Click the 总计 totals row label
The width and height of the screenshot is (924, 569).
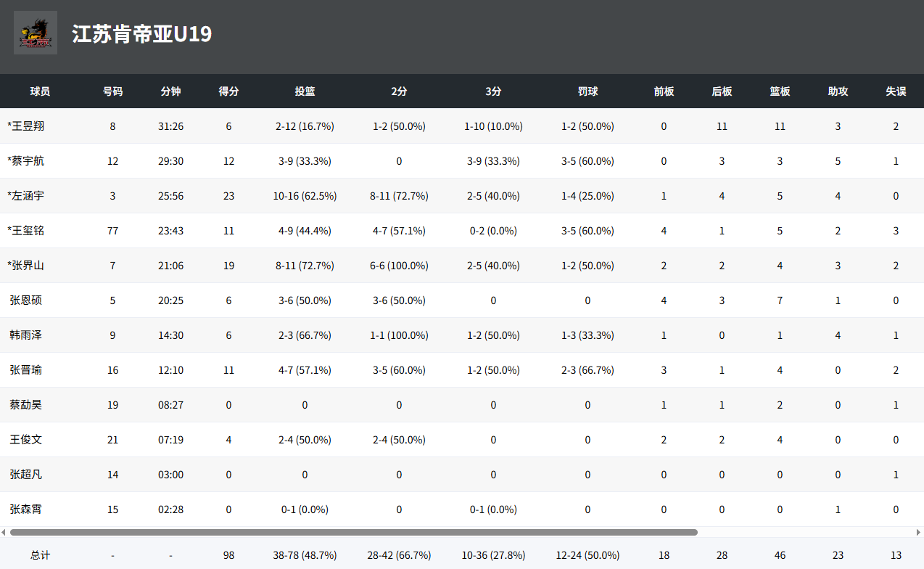coord(40,555)
